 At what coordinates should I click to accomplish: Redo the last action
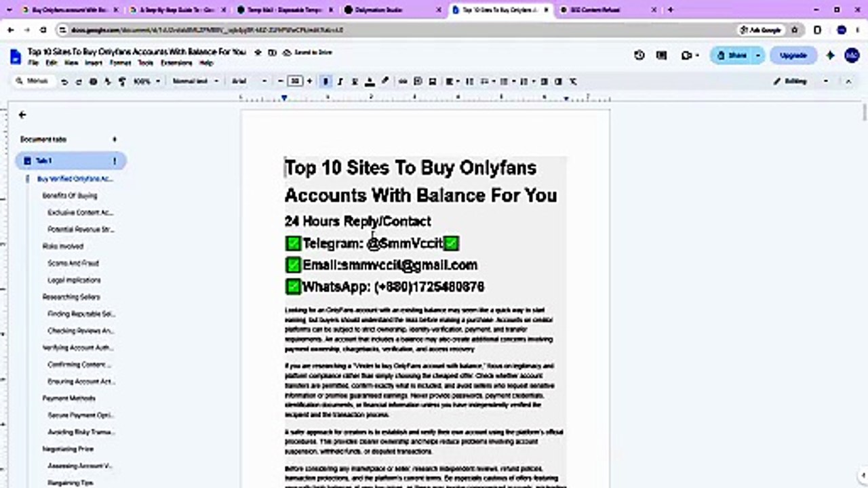point(79,81)
